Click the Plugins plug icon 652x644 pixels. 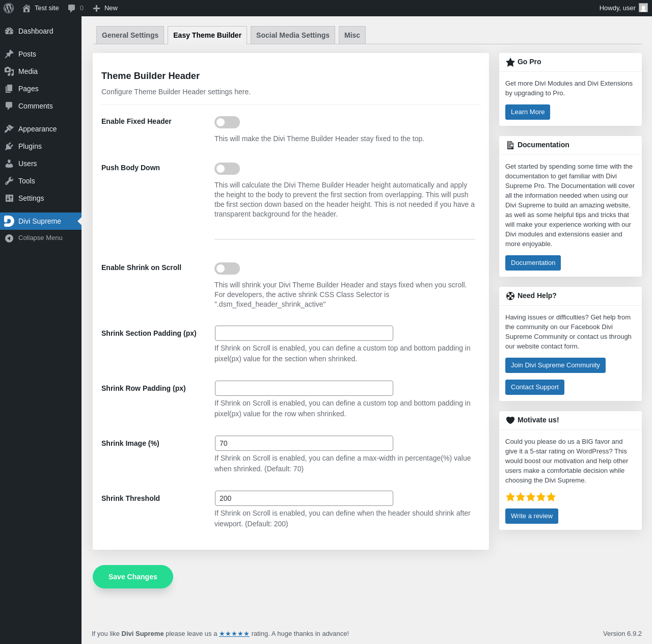pyautogui.click(x=9, y=146)
